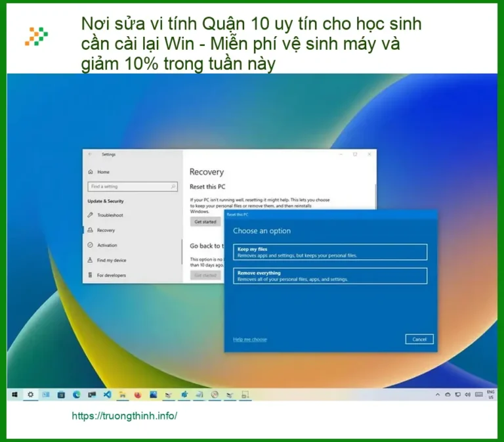The width and height of the screenshot is (504, 442).
Task: Open Troubleshoot in the sidebar
Action: (110, 215)
